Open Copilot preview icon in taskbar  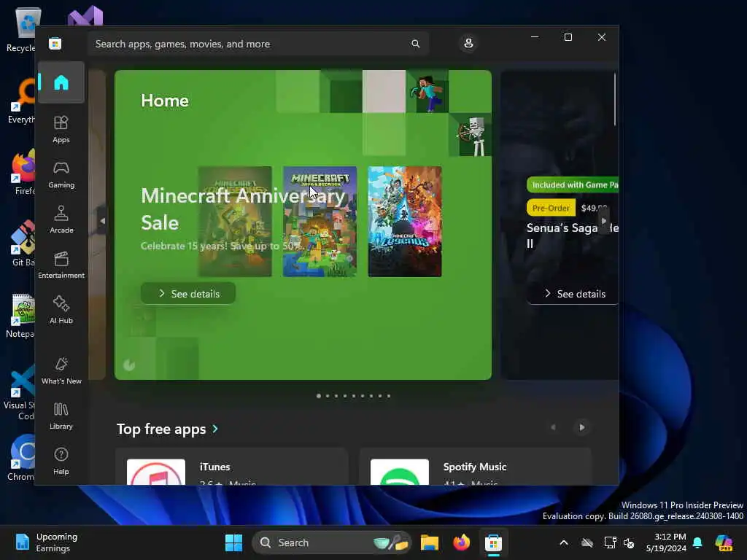(724, 542)
